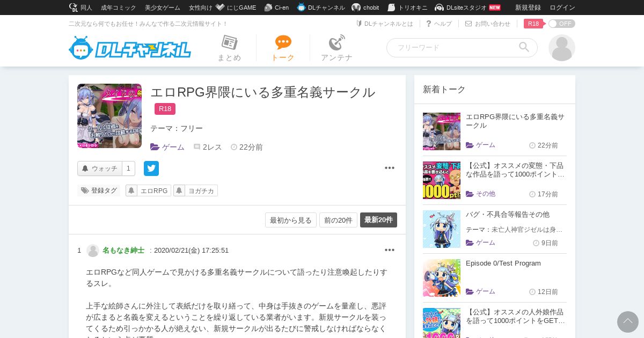Open その他 category in sidebar

tap(481, 194)
